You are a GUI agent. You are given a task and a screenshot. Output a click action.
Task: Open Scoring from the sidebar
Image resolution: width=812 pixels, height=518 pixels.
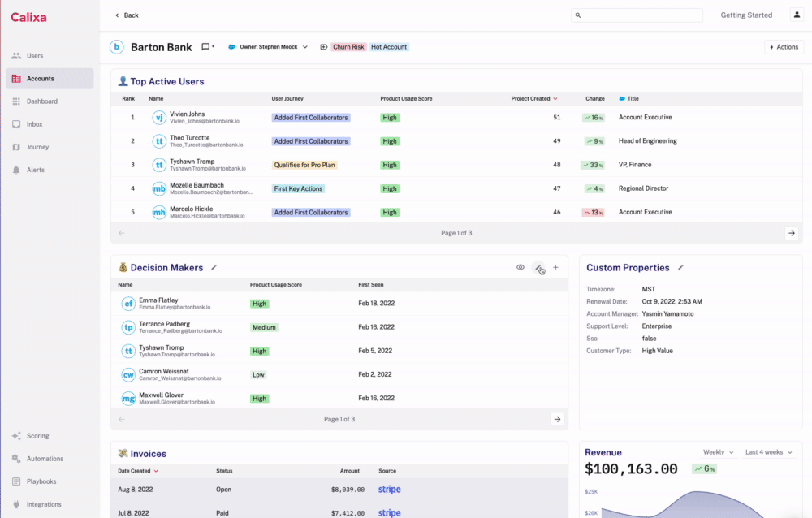tap(37, 436)
